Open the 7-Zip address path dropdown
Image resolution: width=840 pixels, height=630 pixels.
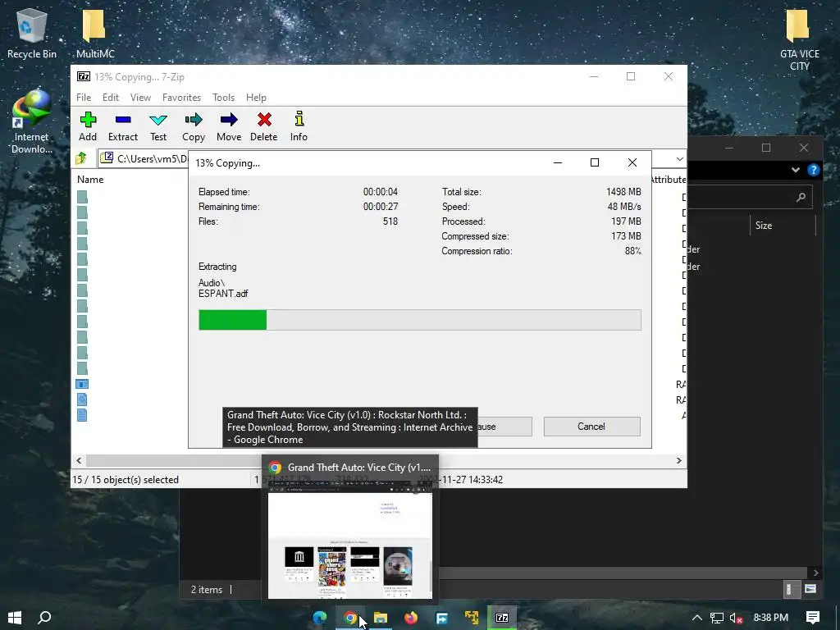pyautogui.click(x=679, y=158)
